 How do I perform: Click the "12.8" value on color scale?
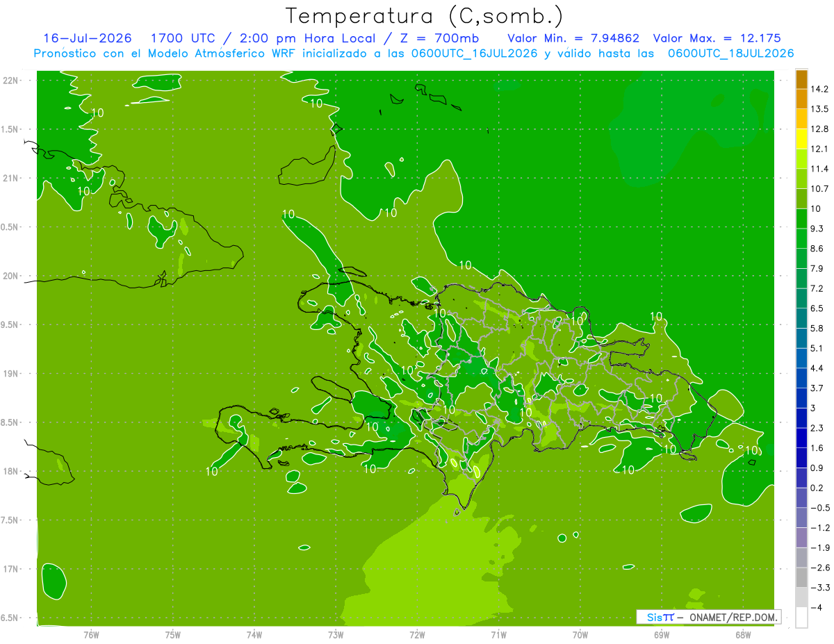pos(820,129)
